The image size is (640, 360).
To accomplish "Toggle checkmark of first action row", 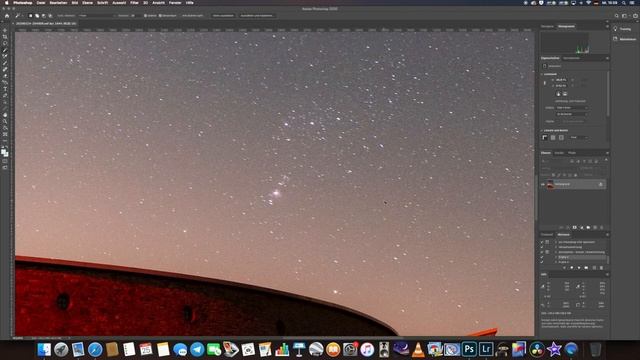I will 542,242.
